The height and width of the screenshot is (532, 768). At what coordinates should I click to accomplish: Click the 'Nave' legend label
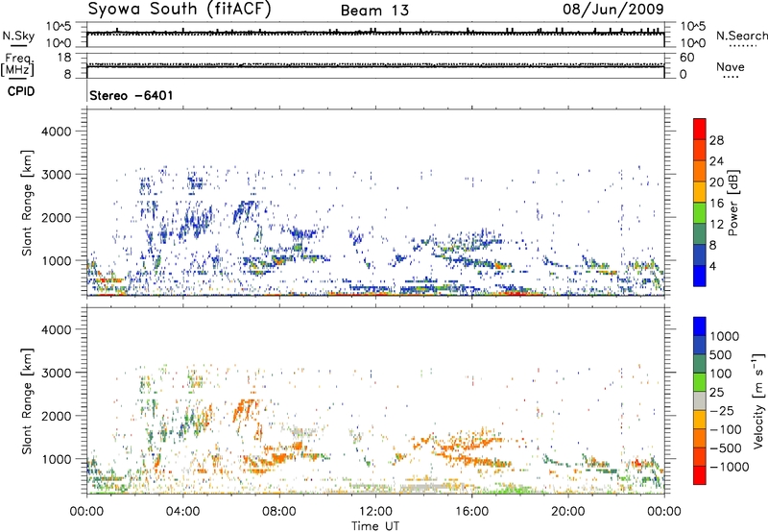tap(731, 66)
